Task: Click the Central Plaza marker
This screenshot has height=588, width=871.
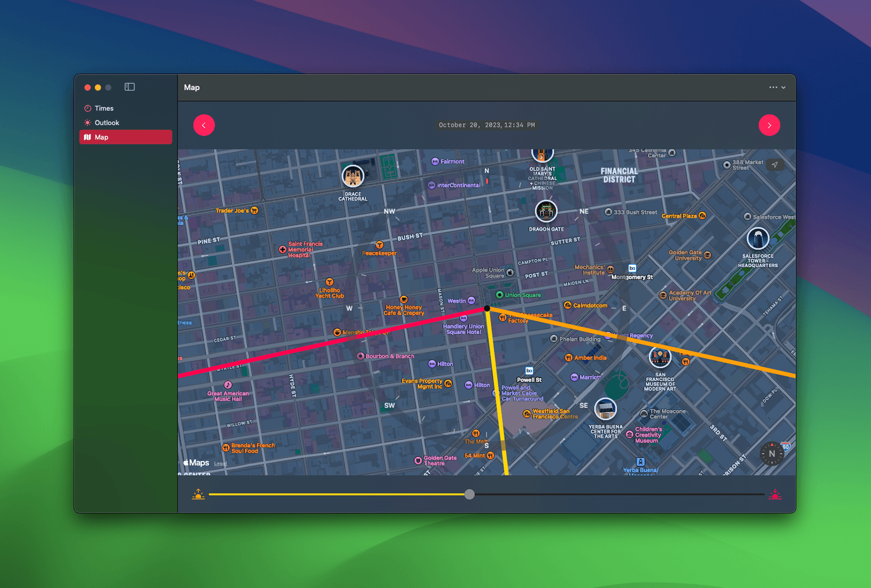Action: pos(702,215)
